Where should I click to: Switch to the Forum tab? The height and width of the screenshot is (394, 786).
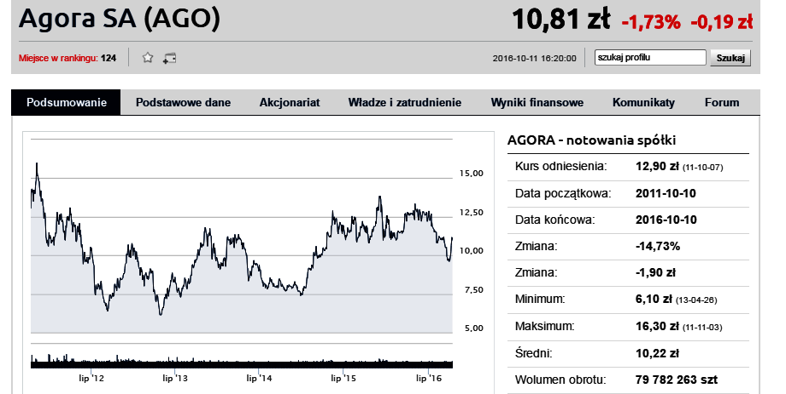click(722, 102)
